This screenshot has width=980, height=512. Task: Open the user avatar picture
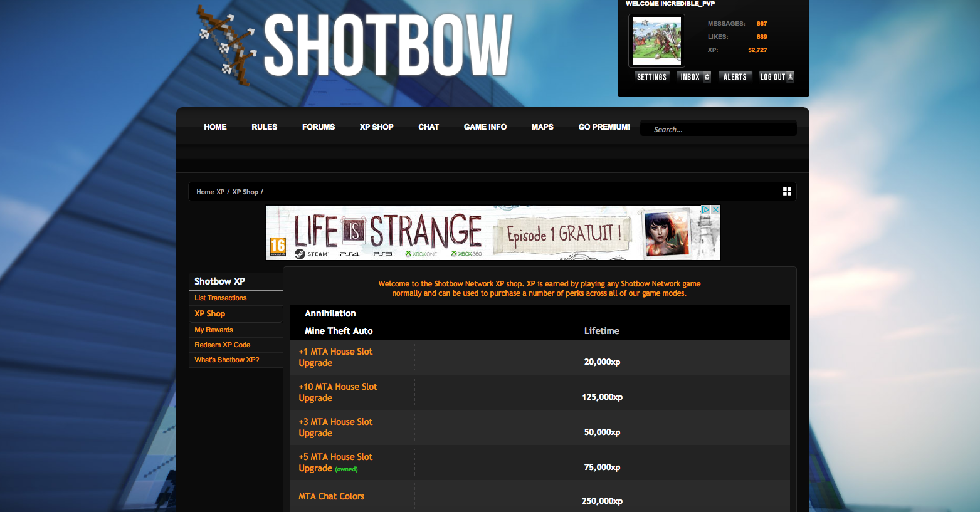[x=656, y=41]
